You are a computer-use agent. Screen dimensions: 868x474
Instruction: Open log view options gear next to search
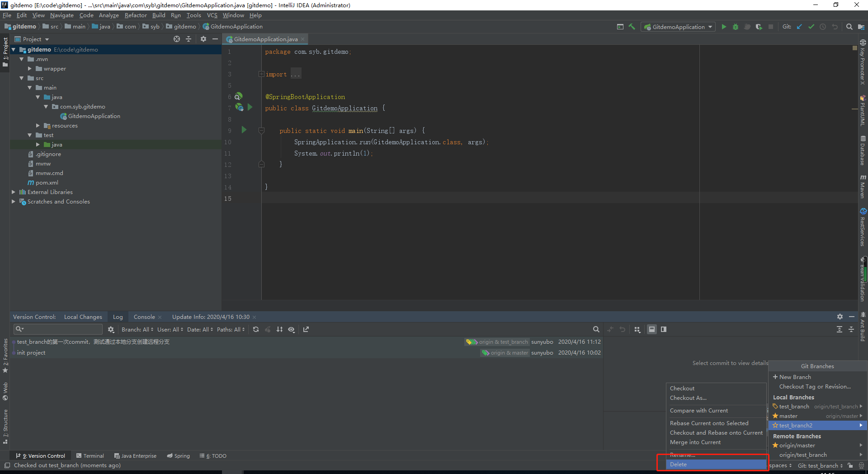coord(111,329)
